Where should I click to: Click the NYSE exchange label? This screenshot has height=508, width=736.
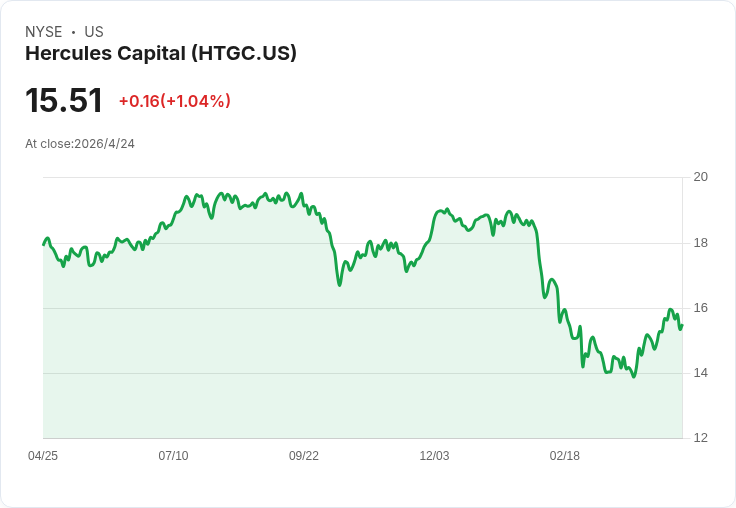click(x=44, y=32)
